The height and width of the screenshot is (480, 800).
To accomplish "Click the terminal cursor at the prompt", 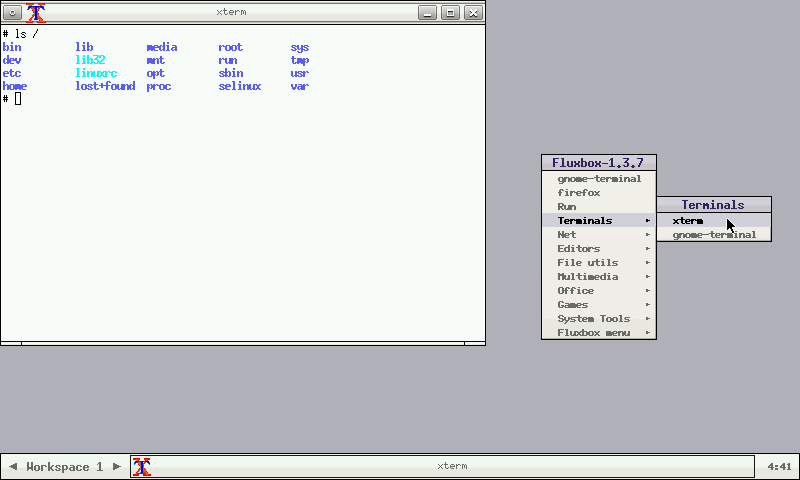I will [x=18, y=98].
